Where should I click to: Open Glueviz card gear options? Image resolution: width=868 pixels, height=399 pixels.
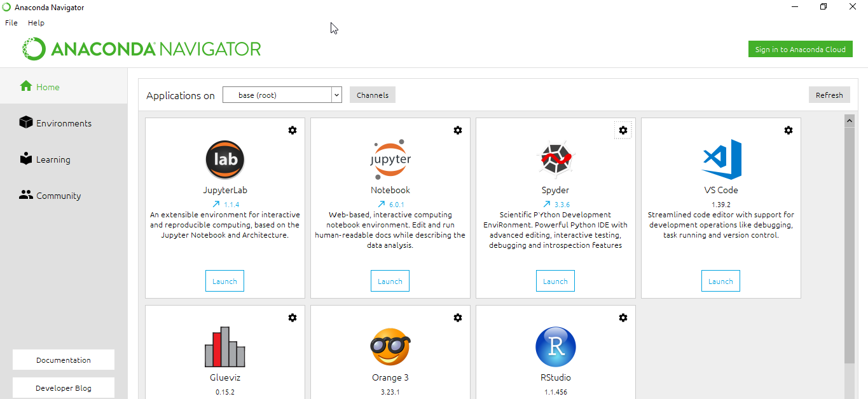coord(293,318)
